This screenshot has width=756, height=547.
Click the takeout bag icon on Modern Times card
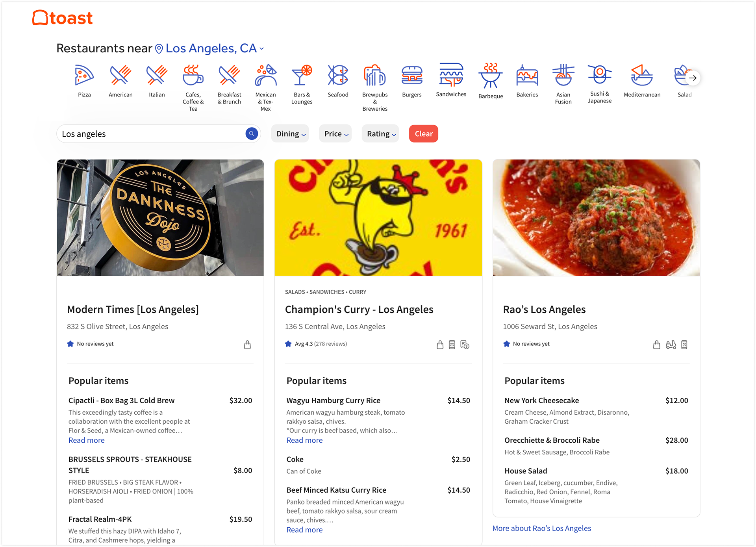coord(247,345)
